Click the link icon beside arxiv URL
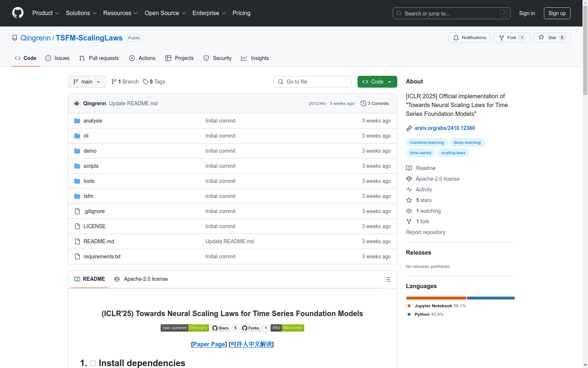 [409, 128]
